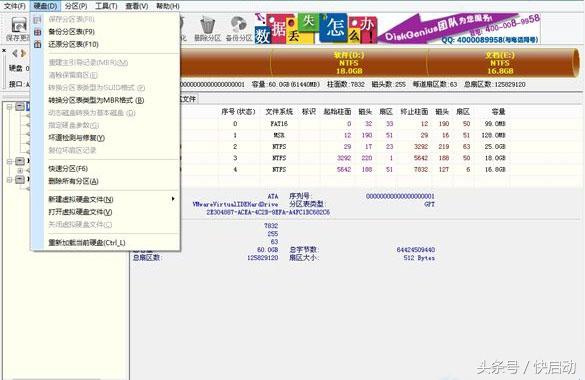Close the disk panel with small x
The height and width of the screenshot is (380, 585).
pyautogui.click(x=4, y=50)
